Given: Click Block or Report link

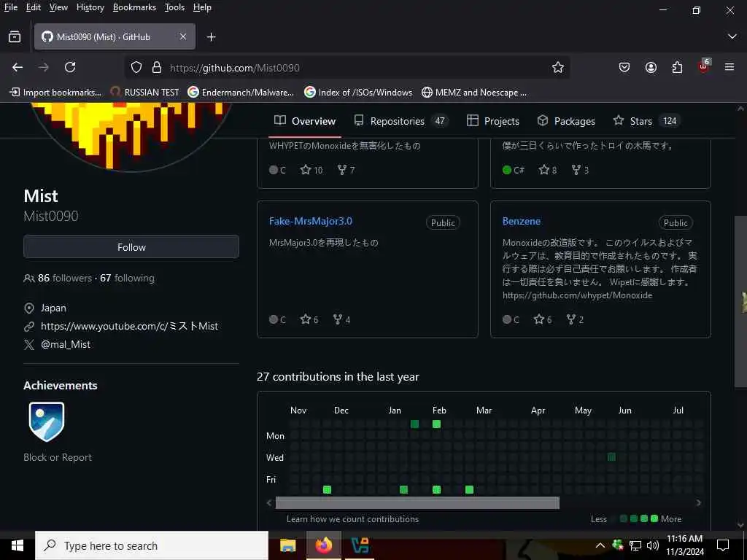Looking at the screenshot, I should [58, 457].
